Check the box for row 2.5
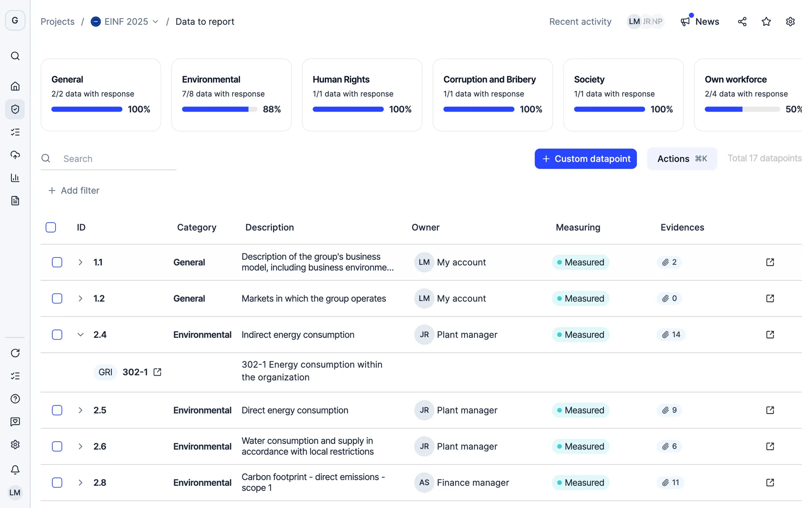 pyautogui.click(x=57, y=410)
